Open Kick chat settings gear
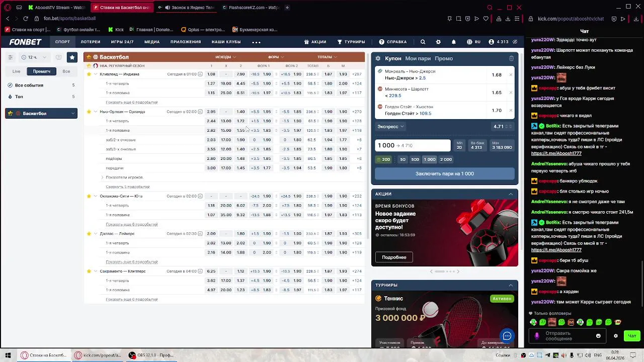 pos(615,336)
